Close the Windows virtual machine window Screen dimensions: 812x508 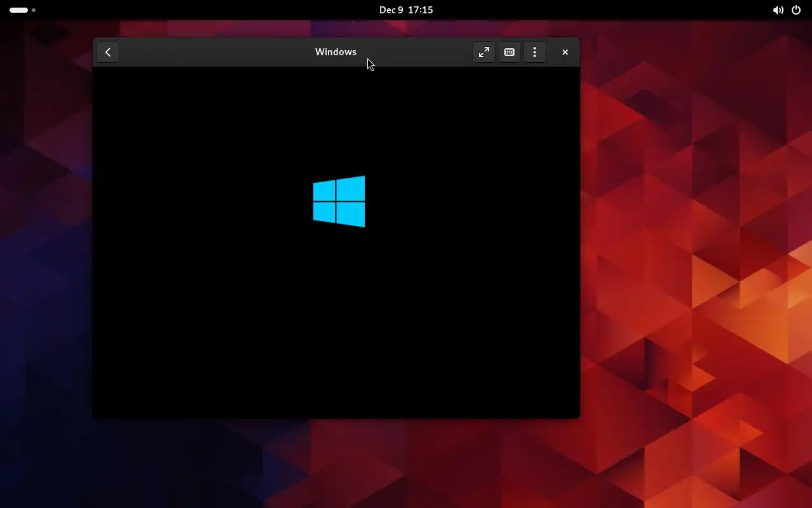point(565,52)
